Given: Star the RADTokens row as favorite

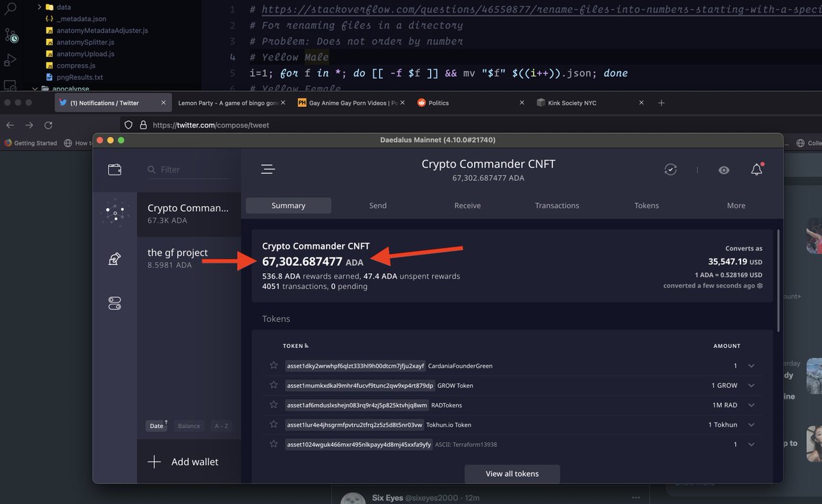Looking at the screenshot, I should 274,405.
